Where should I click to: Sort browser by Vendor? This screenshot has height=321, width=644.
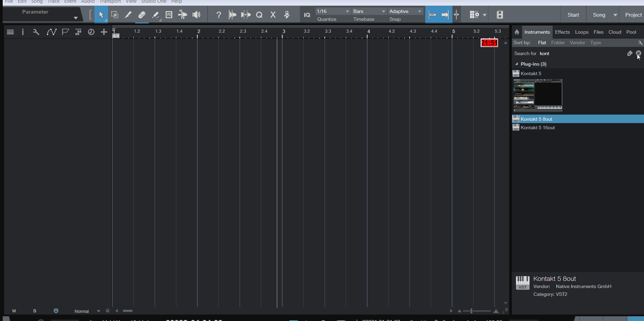pos(577,43)
